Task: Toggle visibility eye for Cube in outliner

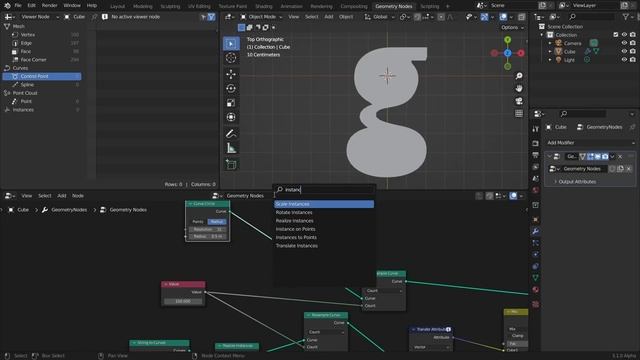Action: pyautogui.click(x=624, y=51)
